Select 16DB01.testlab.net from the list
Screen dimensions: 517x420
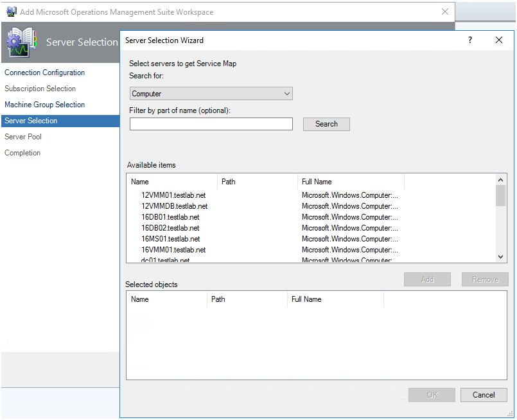[x=170, y=217]
